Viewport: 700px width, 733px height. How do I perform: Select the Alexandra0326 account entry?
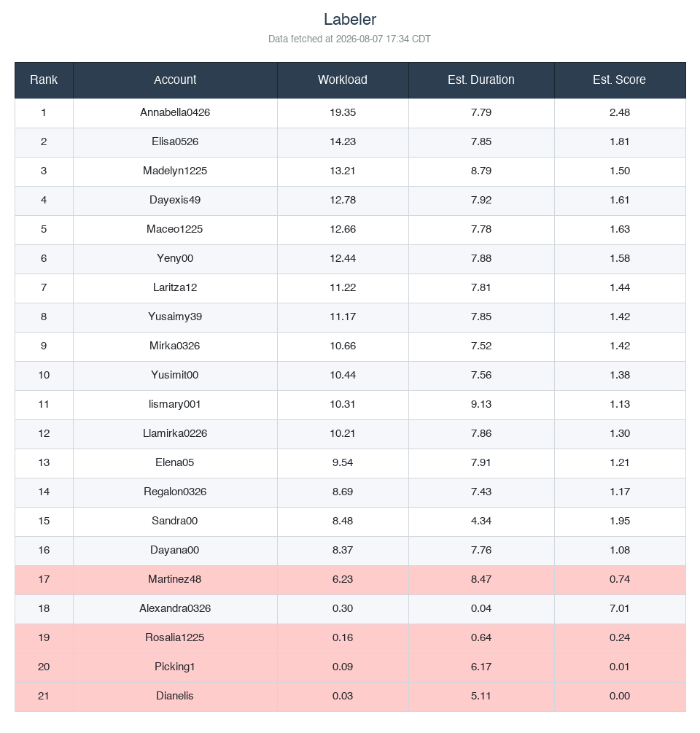point(175,609)
